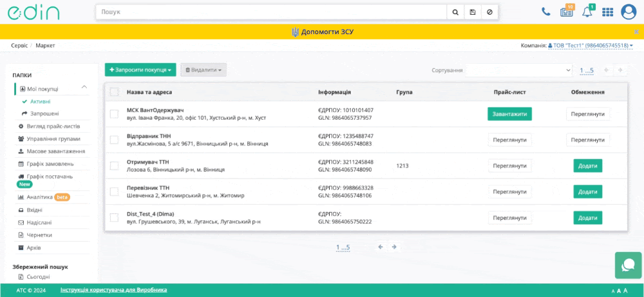Click group value 1213
644x297 pixels.
tap(402, 166)
